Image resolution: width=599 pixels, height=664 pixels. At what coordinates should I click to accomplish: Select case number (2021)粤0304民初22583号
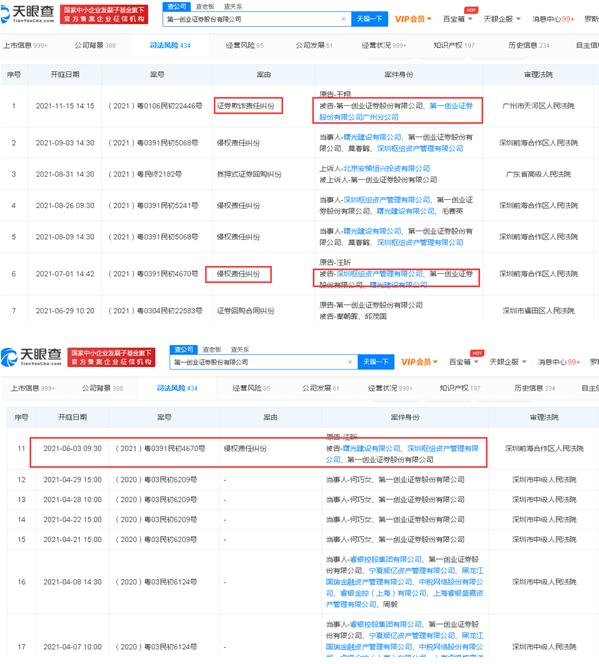155,311
